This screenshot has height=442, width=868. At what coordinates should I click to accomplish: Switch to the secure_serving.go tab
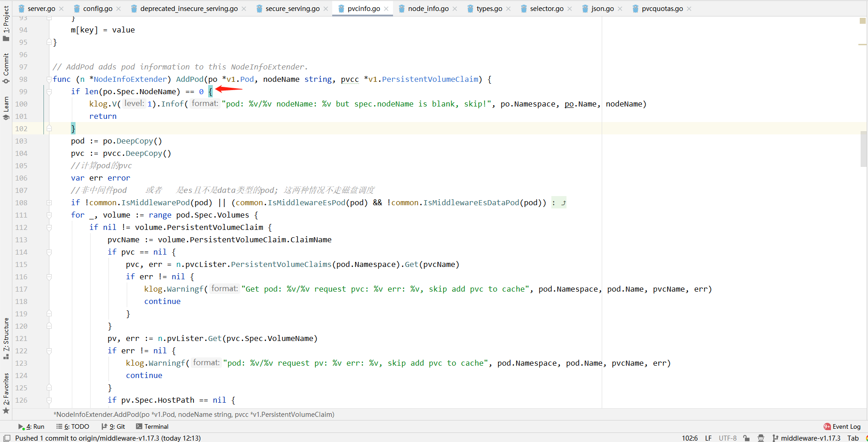[292, 9]
